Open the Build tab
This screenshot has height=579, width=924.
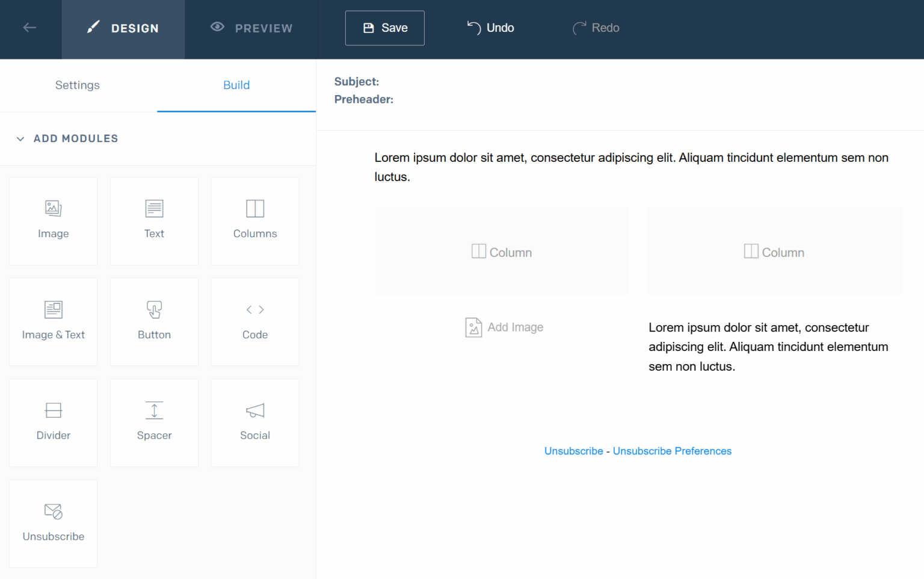click(236, 85)
